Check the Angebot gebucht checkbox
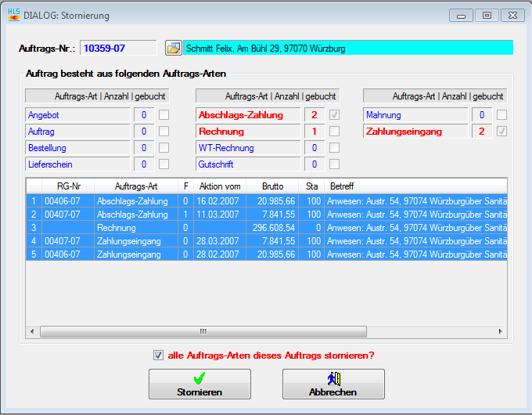Image resolution: width=532 pixels, height=415 pixels. pos(164,115)
